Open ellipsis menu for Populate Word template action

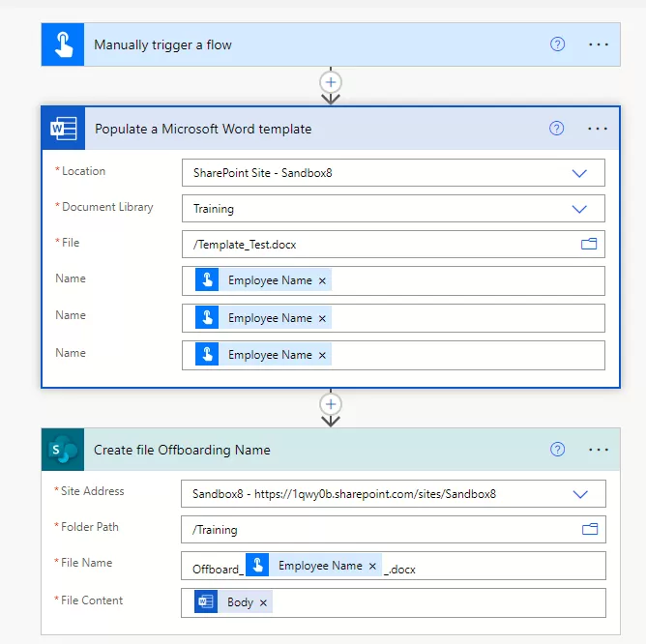[x=598, y=129]
